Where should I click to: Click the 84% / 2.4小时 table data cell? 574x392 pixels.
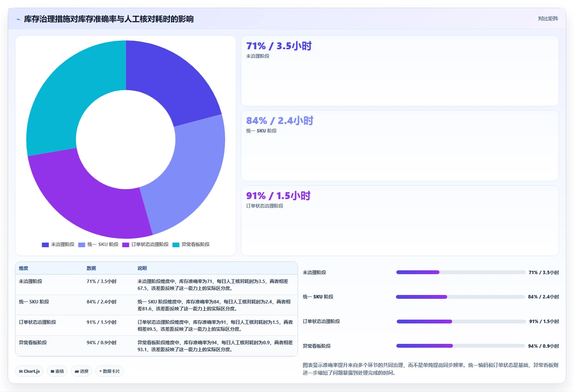[x=101, y=302]
